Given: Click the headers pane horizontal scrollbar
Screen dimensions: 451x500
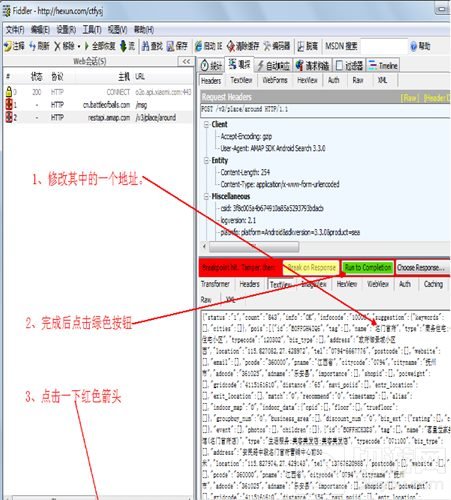Looking at the screenshot, I should pos(254,247).
